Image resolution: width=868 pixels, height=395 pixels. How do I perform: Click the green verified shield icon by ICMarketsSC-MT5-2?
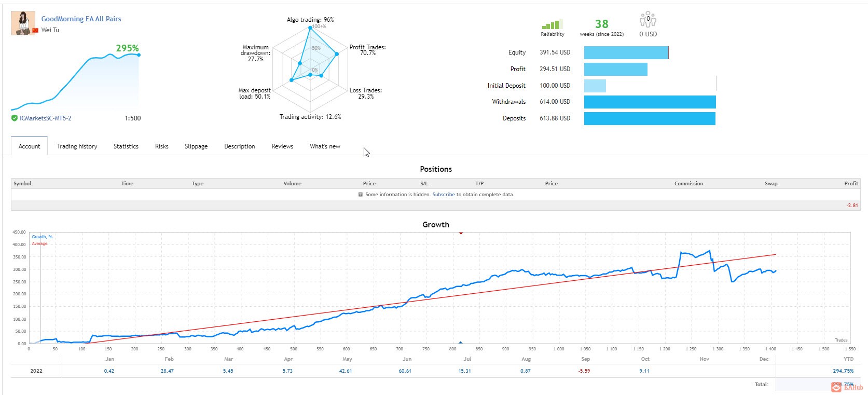pos(15,118)
